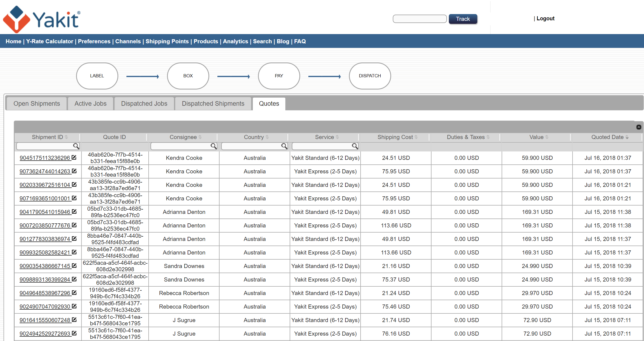
Task: Open shipment link 9045175113236296
Action: (45, 158)
